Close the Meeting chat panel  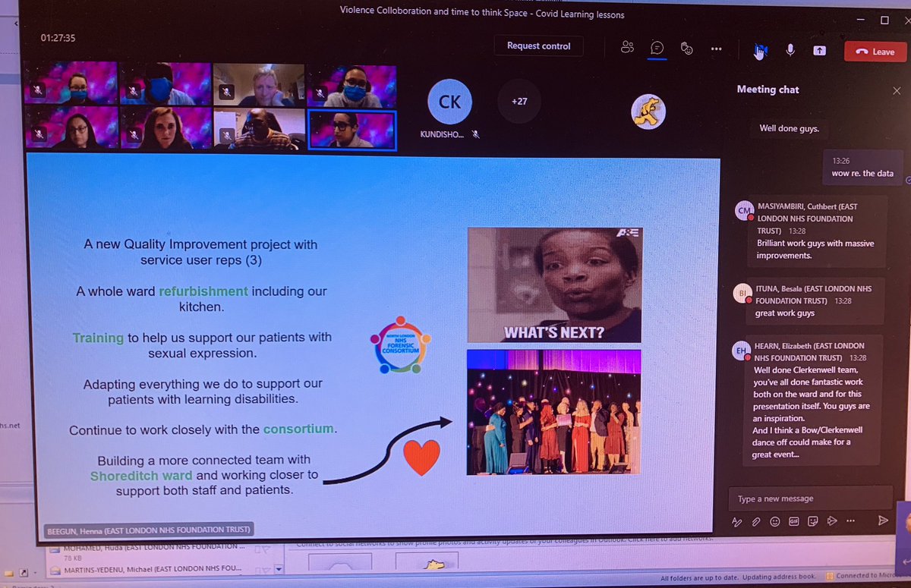[x=897, y=91]
